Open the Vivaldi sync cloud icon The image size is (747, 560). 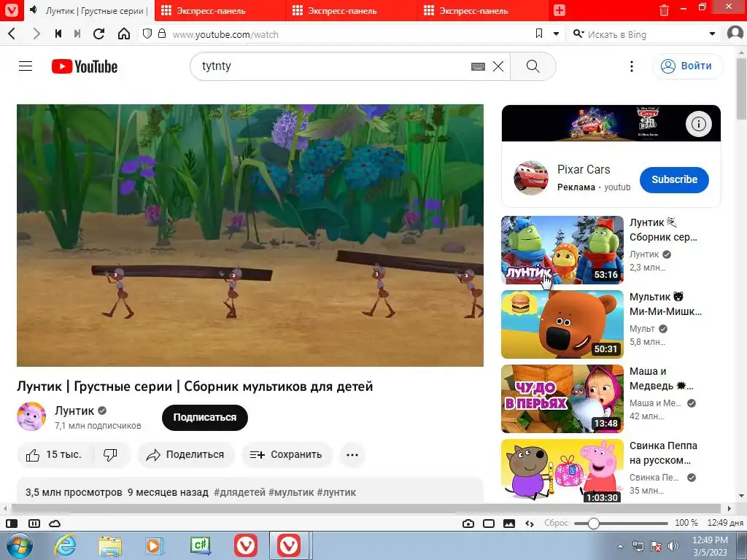[55, 524]
